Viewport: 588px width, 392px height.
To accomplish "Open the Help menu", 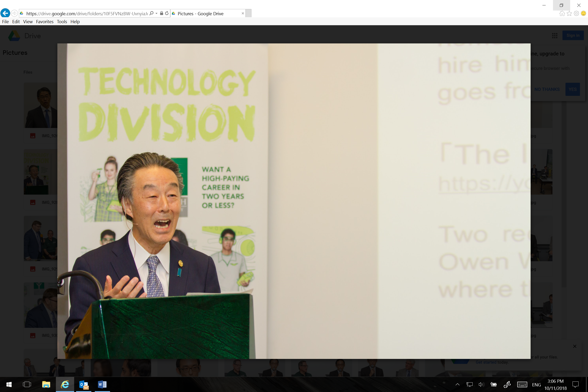I will (x=75, y=21).
